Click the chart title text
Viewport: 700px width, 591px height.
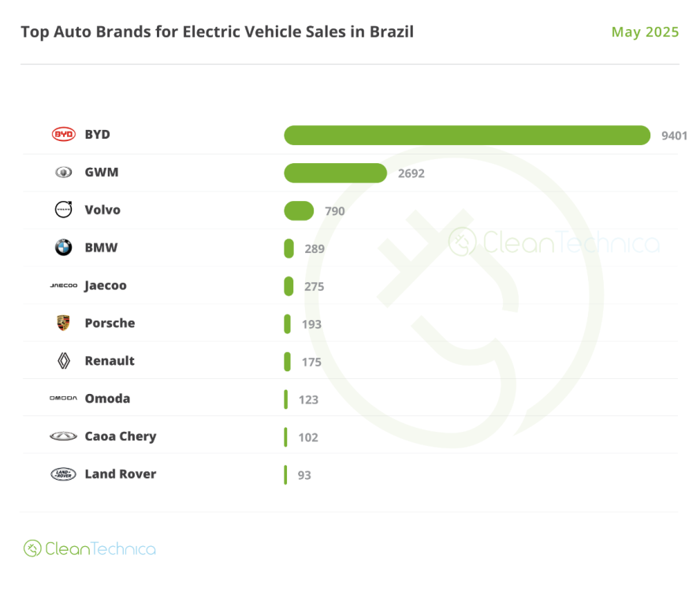pos(217,32)
